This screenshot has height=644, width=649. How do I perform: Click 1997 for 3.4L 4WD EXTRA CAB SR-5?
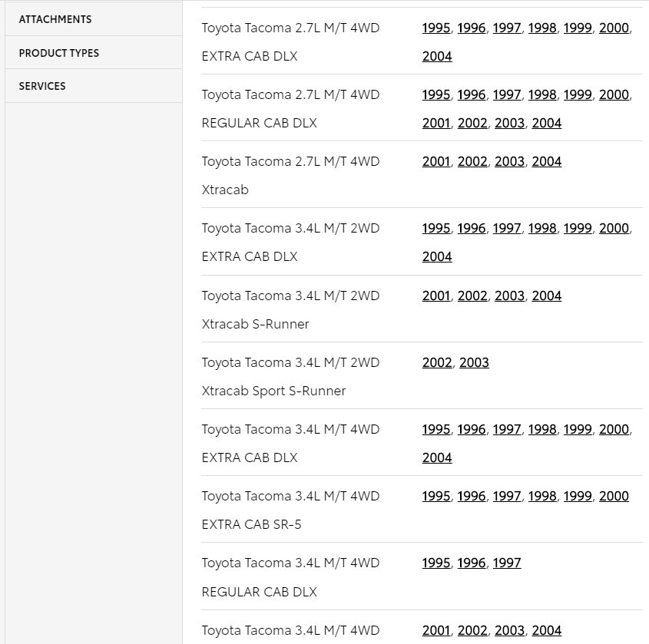tap(507, 496)
